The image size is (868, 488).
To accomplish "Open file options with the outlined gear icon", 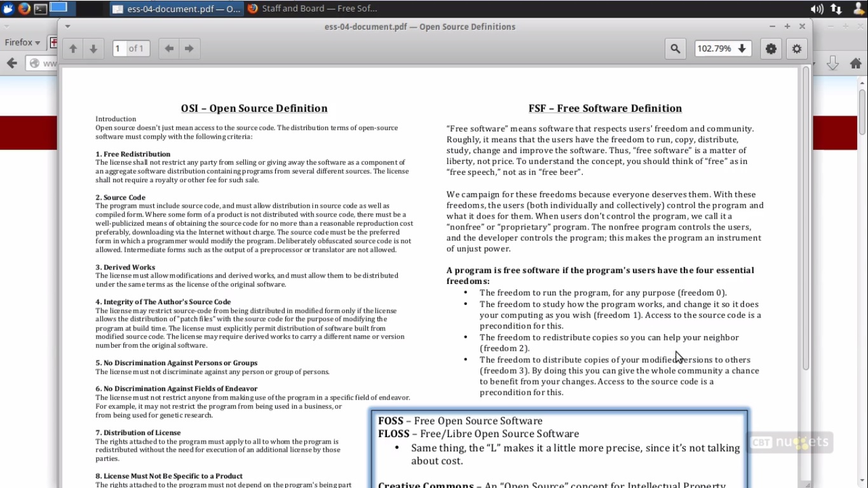I will (797, 49).
